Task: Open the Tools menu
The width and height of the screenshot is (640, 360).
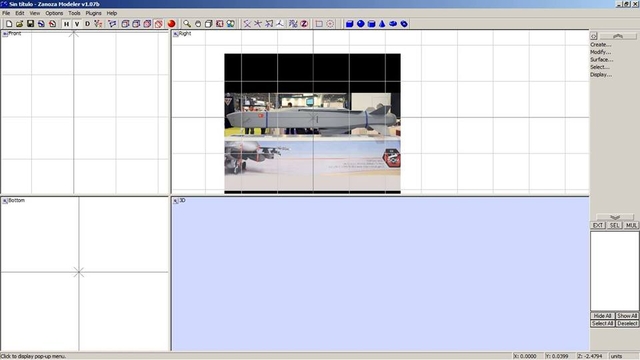Action: (74, 13)
